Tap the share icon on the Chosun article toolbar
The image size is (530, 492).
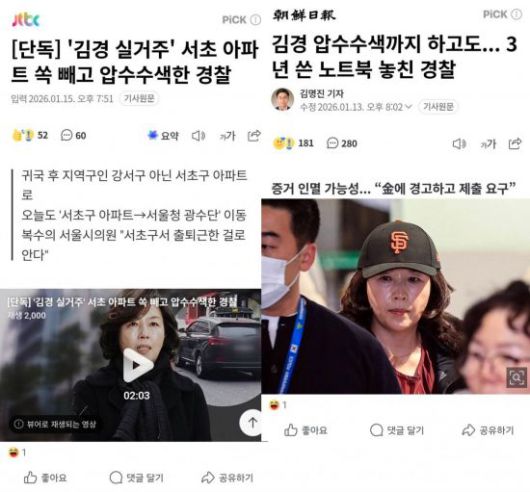[515, 144]
